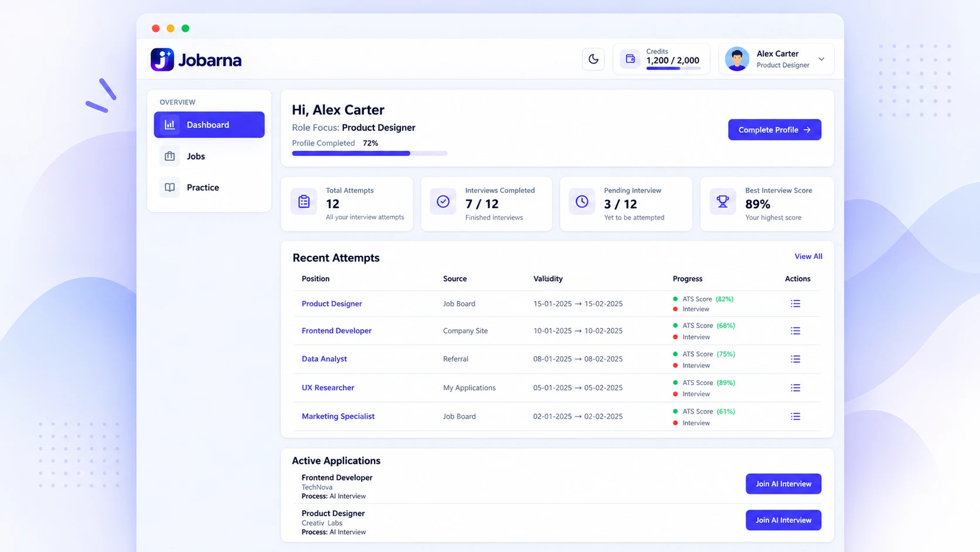Click the Best Interview Score trophy icon
The height and width of the screenshot is (552, 980).
[x=723, y=202]
